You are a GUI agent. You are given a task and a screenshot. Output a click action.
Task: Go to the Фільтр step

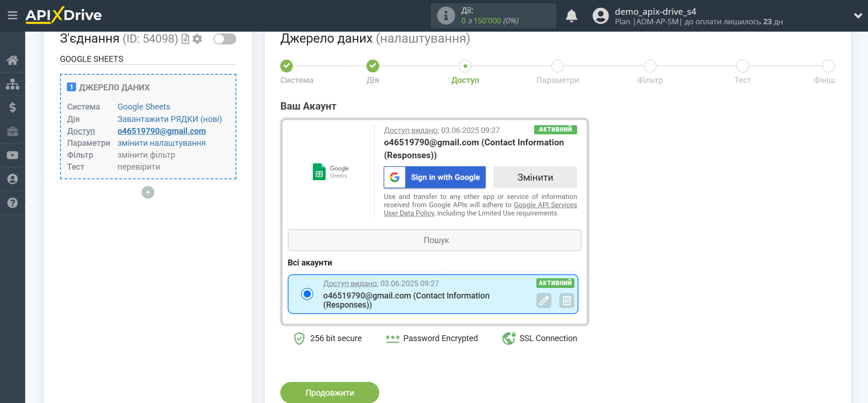click(650, 66)
